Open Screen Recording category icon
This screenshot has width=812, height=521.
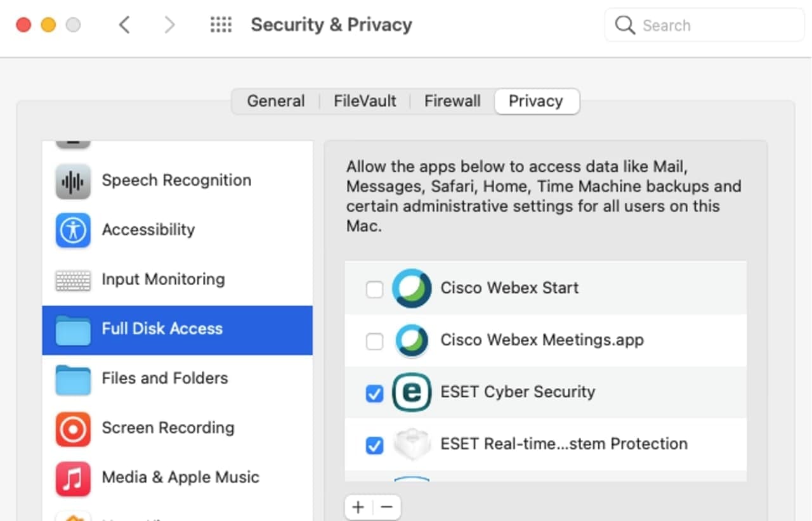coord(73,428)
